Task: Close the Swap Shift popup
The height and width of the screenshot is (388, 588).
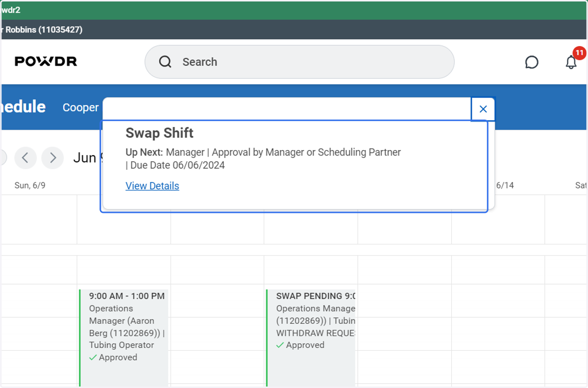Action: (x=483, y=109)
